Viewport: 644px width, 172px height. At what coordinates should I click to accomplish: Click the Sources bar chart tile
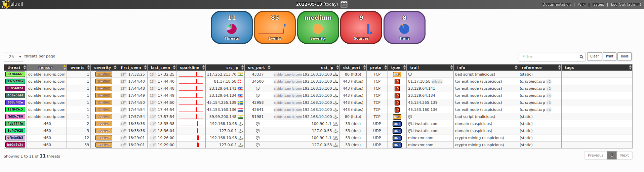coord(361,28)
